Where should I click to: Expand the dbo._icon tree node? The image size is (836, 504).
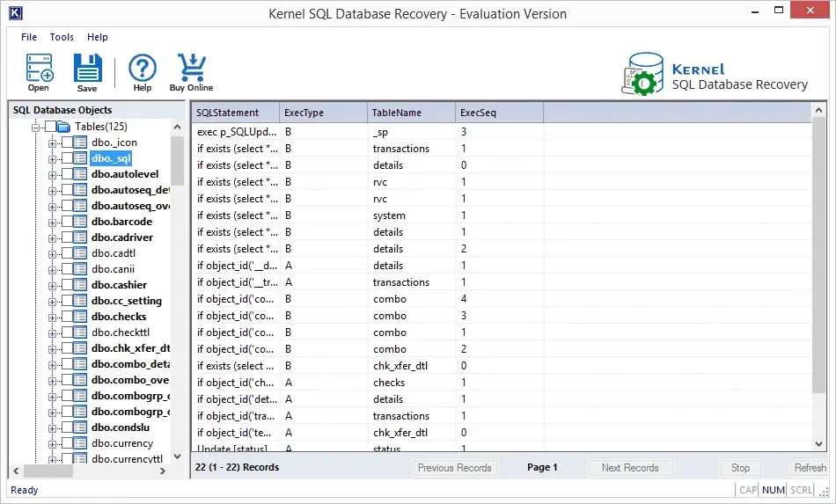pyautogui.click(x=52, y=143)
